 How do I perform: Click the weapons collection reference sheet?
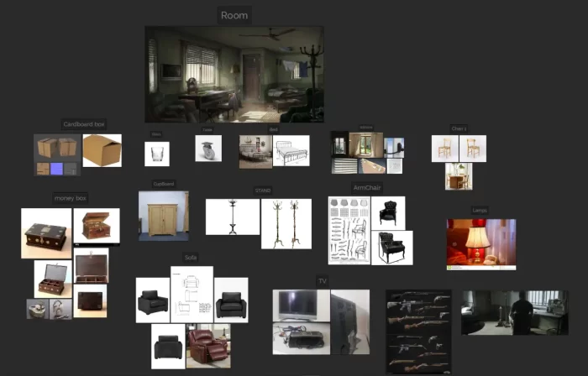[x=418, y=331]
